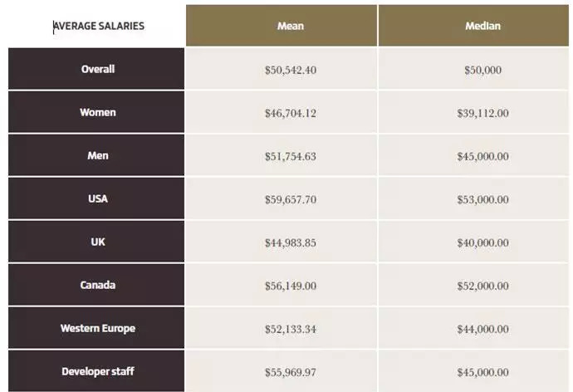The width and height of the screenshot is (573, 392).
Task: Select the UK row label
Action: click(x=98, y=242)
